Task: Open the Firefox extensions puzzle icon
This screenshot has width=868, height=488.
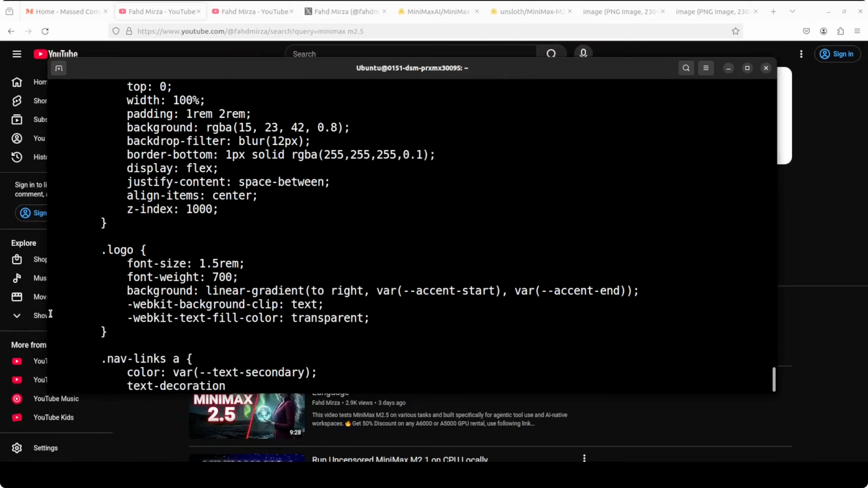Action: coord(840,31)
